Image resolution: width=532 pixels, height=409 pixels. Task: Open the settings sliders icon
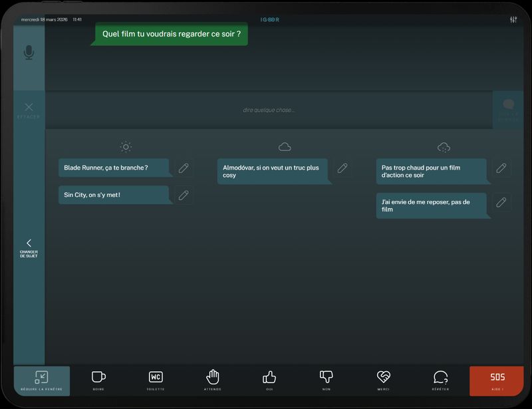[513, 20]
